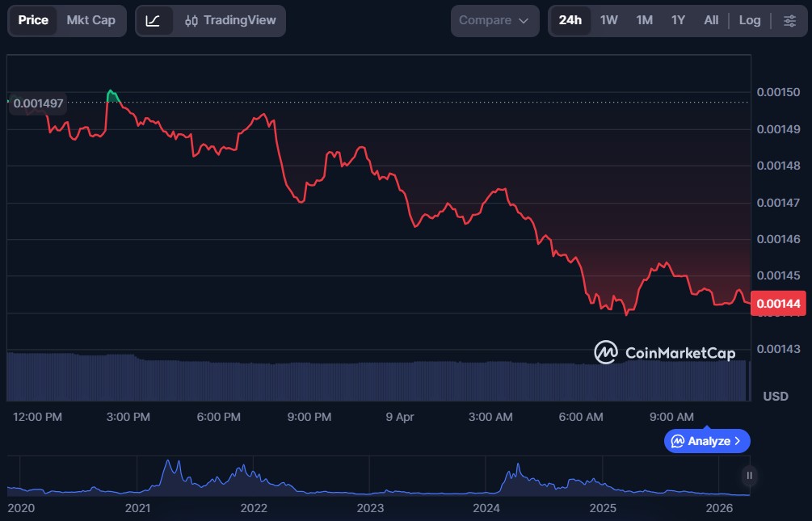812x521 pixels.
Task: Click the red 0.00144 current price label
Action: coord(780,304)
